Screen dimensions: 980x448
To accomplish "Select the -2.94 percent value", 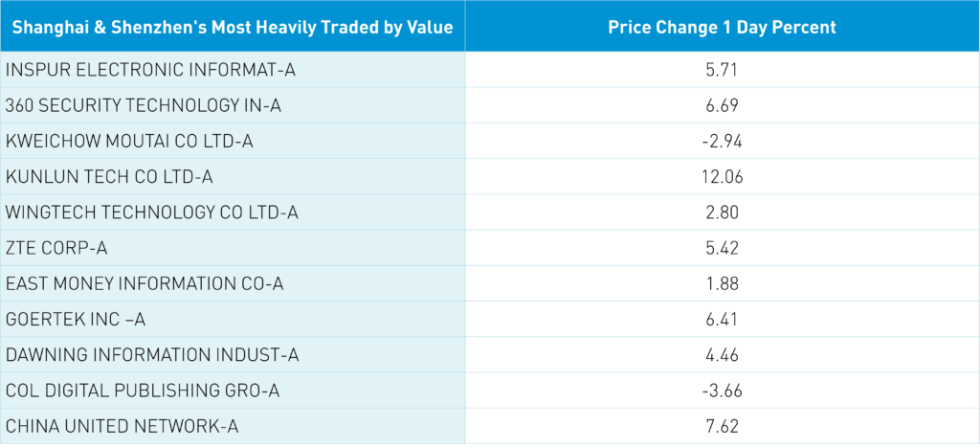I will tap(722, 141).
